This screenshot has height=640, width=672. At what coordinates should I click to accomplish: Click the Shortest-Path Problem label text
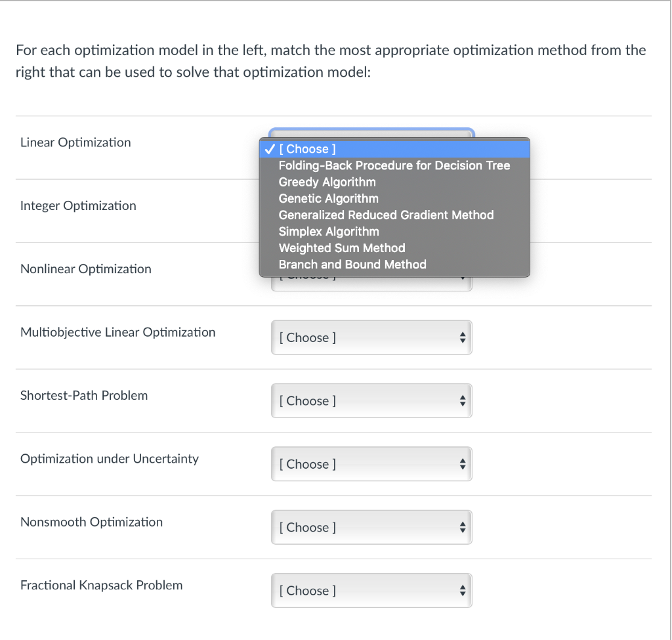(x=84, y=395)
